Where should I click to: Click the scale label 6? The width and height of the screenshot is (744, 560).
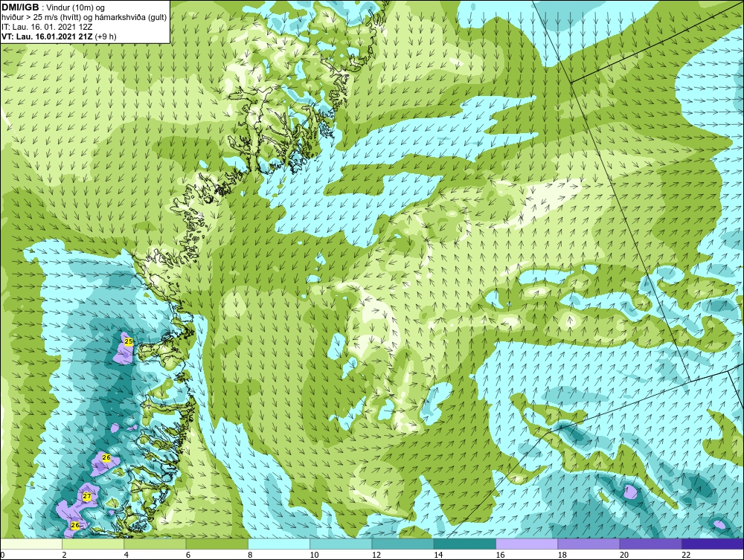point(188,556)
